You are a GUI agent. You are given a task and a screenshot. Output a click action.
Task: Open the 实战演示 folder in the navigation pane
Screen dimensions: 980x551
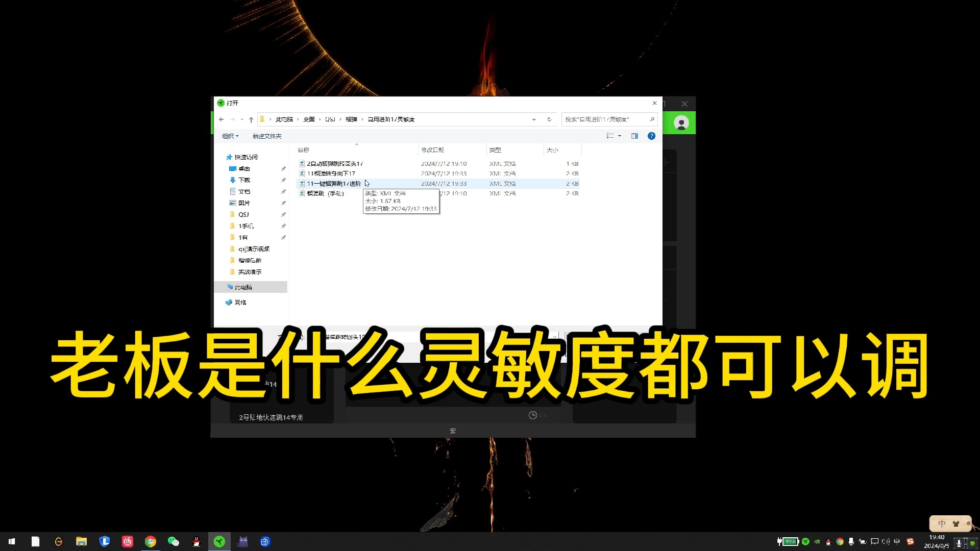click(250, 272)
